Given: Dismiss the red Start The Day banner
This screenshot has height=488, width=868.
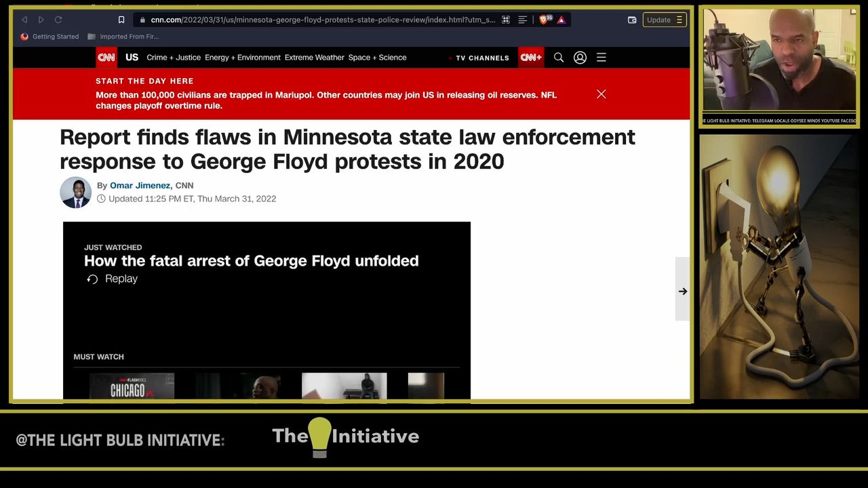Looking at the screenshot, I should click(x=601, y=94).
